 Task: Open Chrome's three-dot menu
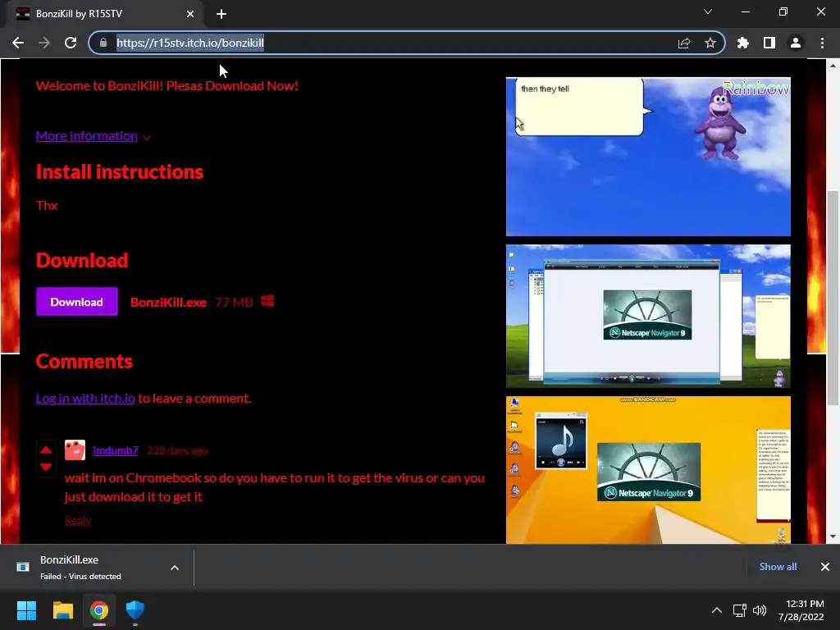[822, 43]
